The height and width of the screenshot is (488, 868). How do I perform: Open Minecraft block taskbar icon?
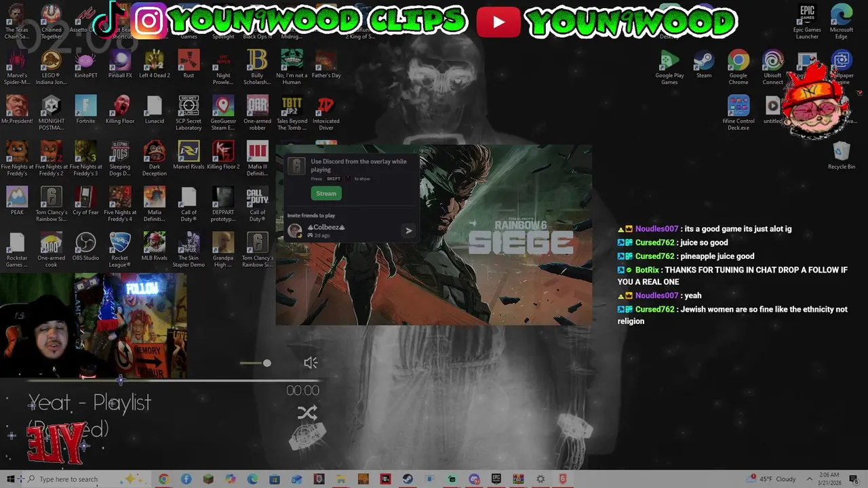tap(208, 479)
